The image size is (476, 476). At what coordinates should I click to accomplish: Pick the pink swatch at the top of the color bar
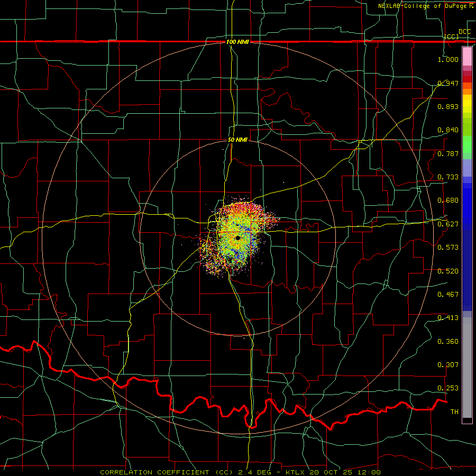point(467,57)
